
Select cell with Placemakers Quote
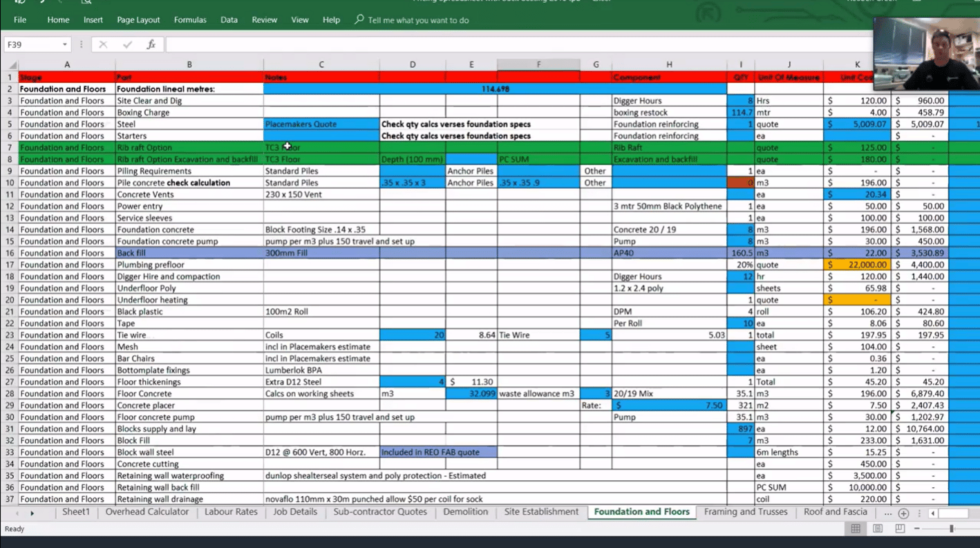[x=321, y=124]
